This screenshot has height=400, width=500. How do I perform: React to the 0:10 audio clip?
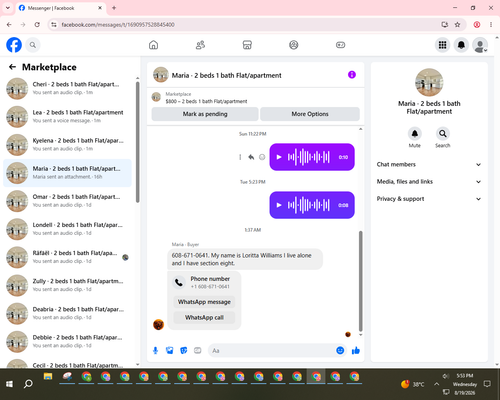[x=262, y=157]
